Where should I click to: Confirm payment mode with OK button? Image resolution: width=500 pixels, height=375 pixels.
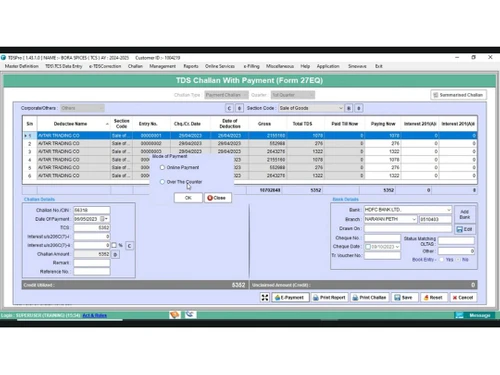tap(188, 198)
